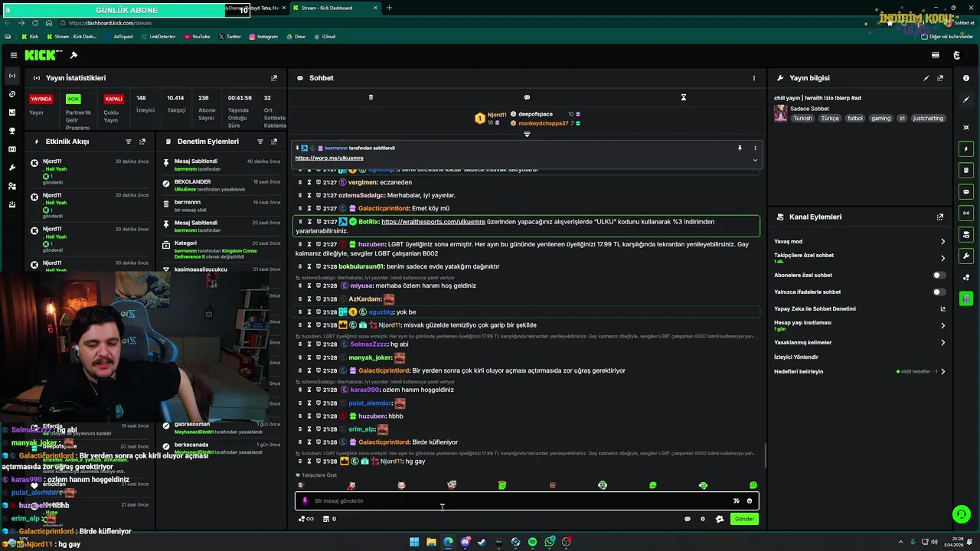Screen dimensions: 980x551
Task: Filter the Denetim Eylemleri list
Action: 260,142
